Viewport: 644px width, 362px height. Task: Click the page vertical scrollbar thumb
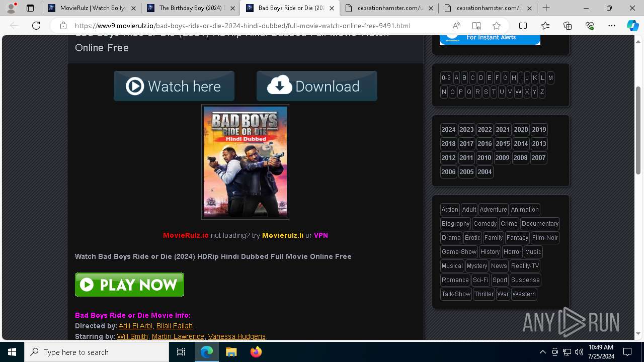click(638, 131)
